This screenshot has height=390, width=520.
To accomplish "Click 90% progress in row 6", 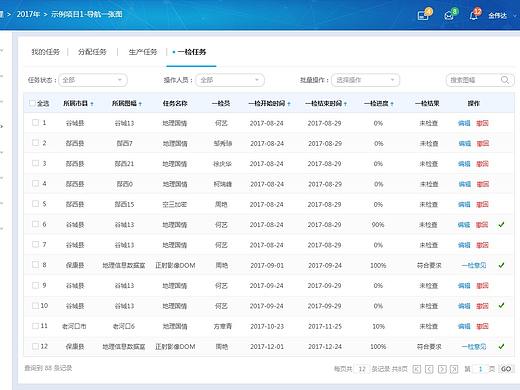I will click(378, 225).
